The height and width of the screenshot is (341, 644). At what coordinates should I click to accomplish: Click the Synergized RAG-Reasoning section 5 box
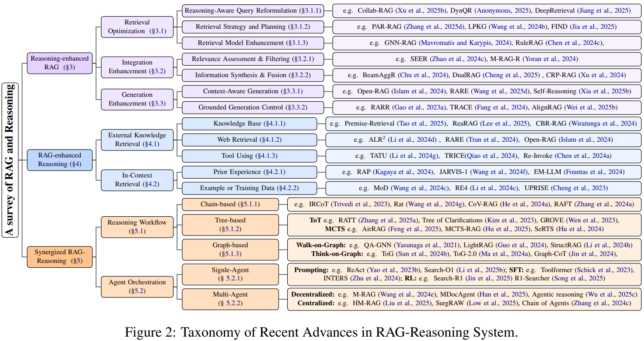[59, 257]
